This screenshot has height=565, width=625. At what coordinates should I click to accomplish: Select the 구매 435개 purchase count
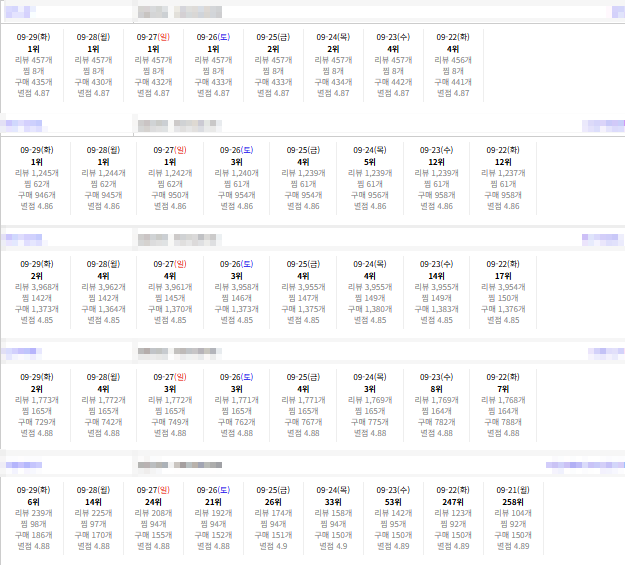click(33, 82)
